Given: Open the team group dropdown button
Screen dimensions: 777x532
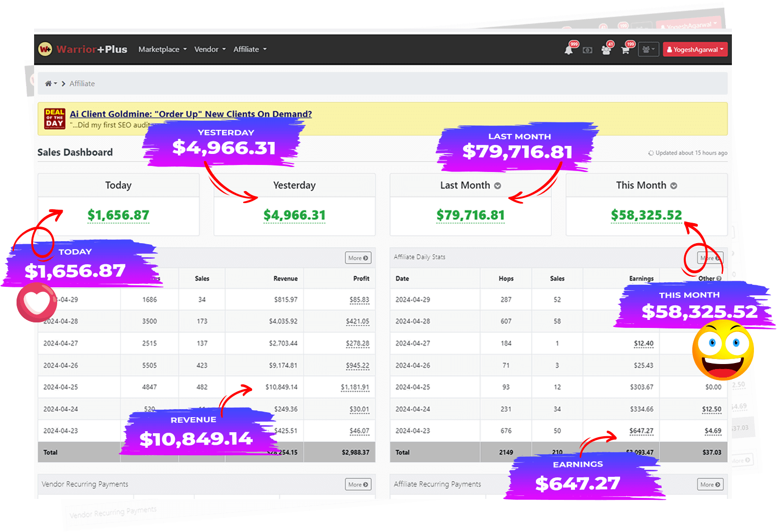Looking at the screenshot, I should [x=648, y=50].
